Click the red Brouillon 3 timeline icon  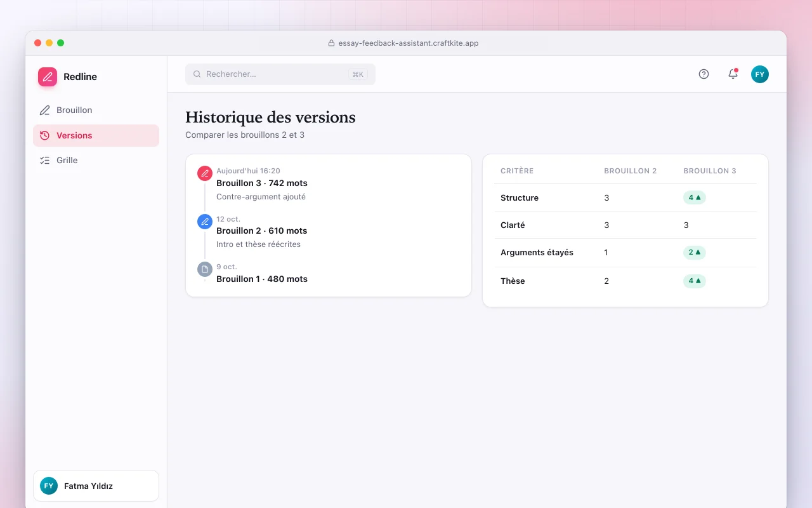205,173
